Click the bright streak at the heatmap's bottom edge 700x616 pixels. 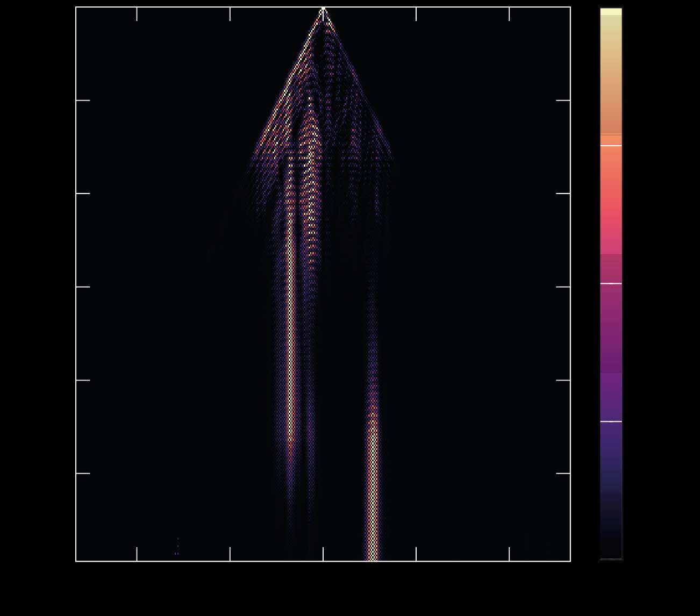[373, 554]
